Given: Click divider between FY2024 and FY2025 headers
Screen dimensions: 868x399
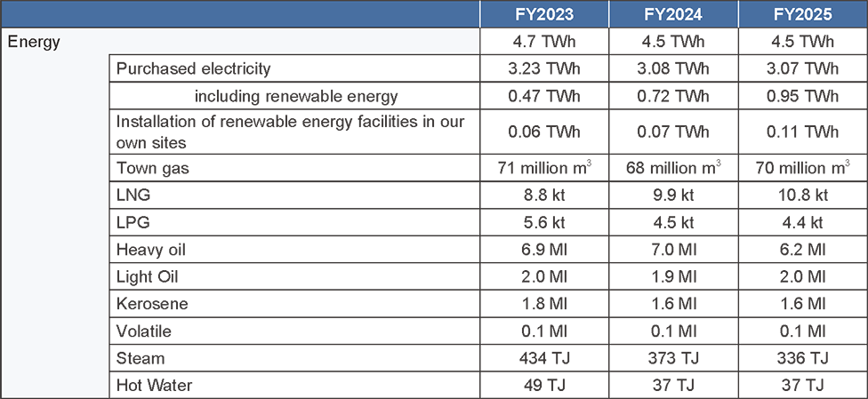Looking at the screenshot, I should [738, 14].
